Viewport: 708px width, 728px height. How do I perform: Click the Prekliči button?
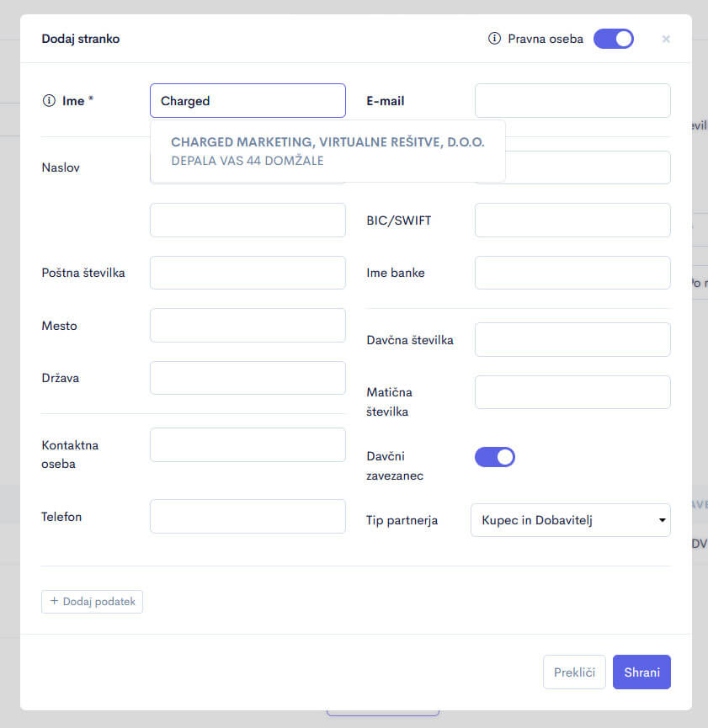point(574,672)
